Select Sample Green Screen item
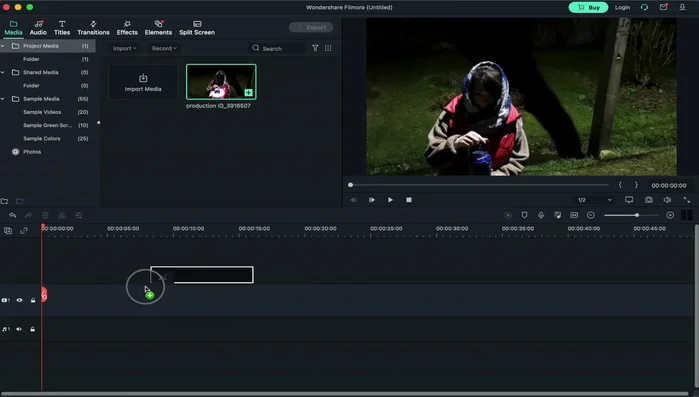This screenshot has width=699, height=397. pyautogui.click(x=48, y=125)
